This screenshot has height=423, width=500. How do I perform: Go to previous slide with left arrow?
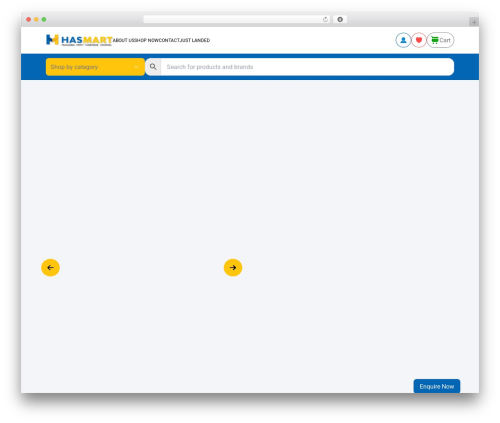coord(50,267)
